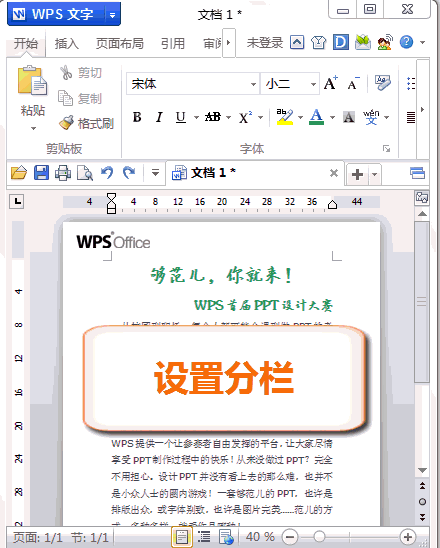Click the Print icon in quick toolbar
Image resolution: width=440 pixels, height=548 pixels.
point(63,173)
